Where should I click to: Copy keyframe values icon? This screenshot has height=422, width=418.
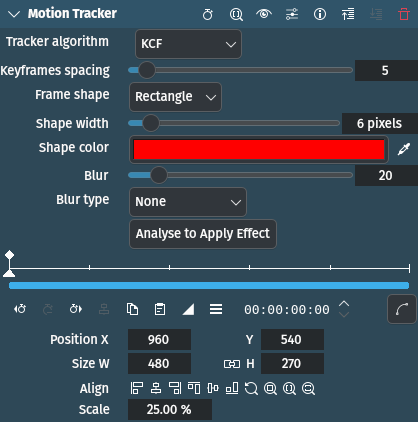132,309
